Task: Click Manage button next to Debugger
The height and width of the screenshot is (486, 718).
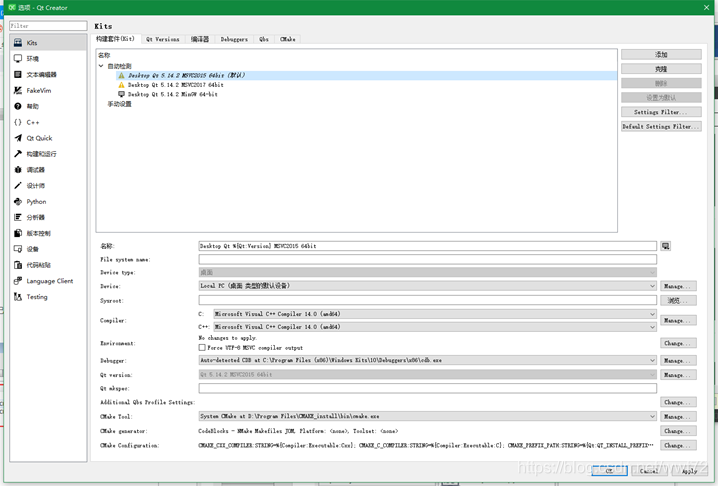Action: click(678, 360)
